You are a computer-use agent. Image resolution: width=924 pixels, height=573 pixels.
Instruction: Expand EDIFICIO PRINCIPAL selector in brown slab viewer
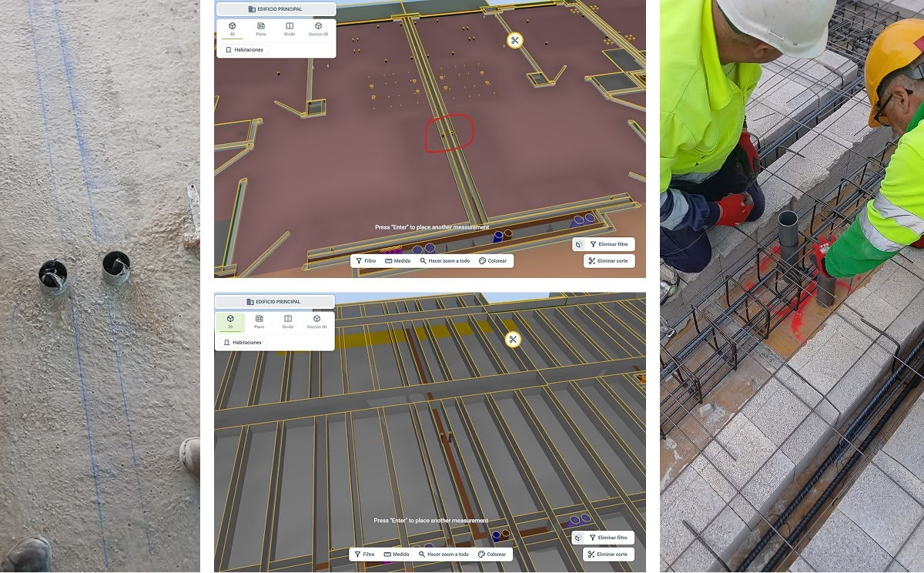tap(276, 9)
